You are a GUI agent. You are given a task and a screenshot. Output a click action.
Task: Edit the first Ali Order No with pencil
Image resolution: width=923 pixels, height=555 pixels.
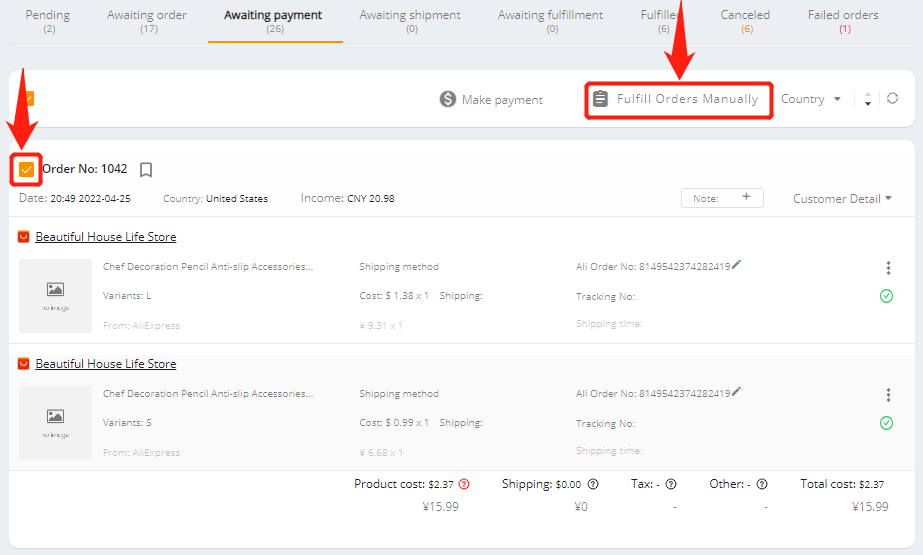point(737,265)
